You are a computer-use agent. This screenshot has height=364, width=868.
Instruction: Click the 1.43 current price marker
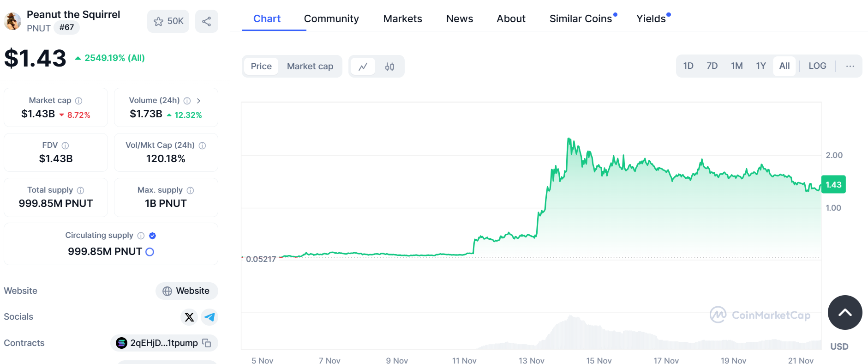coord(833,185)
